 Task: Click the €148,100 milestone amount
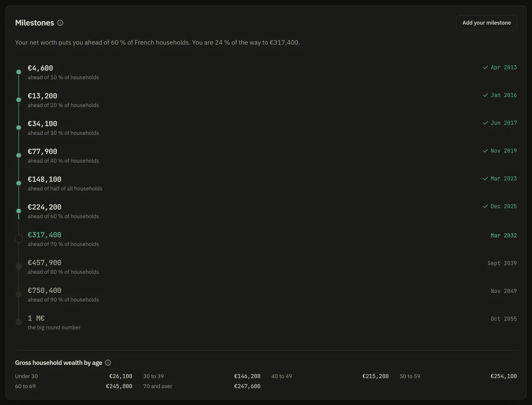(x=45, y=179)
